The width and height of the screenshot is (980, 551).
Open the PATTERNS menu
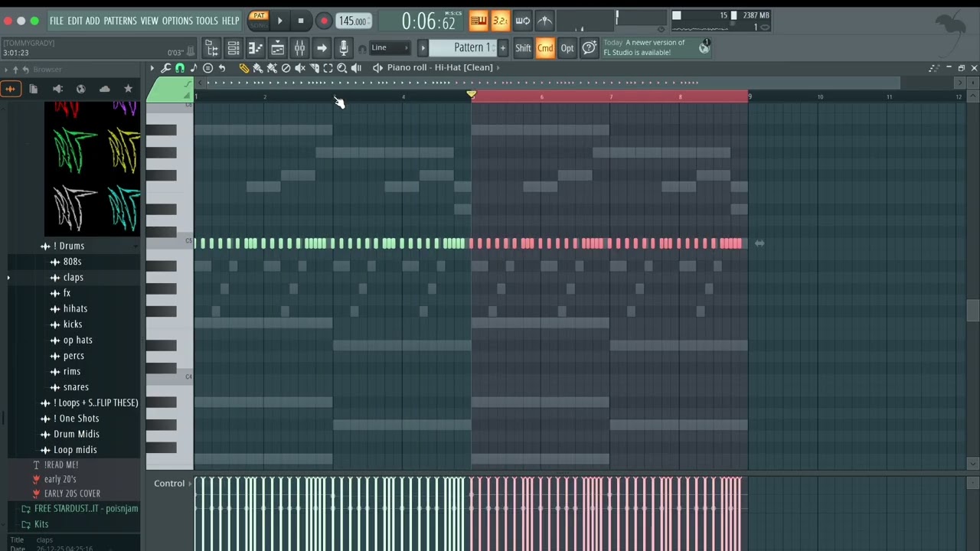click(120, 21)
